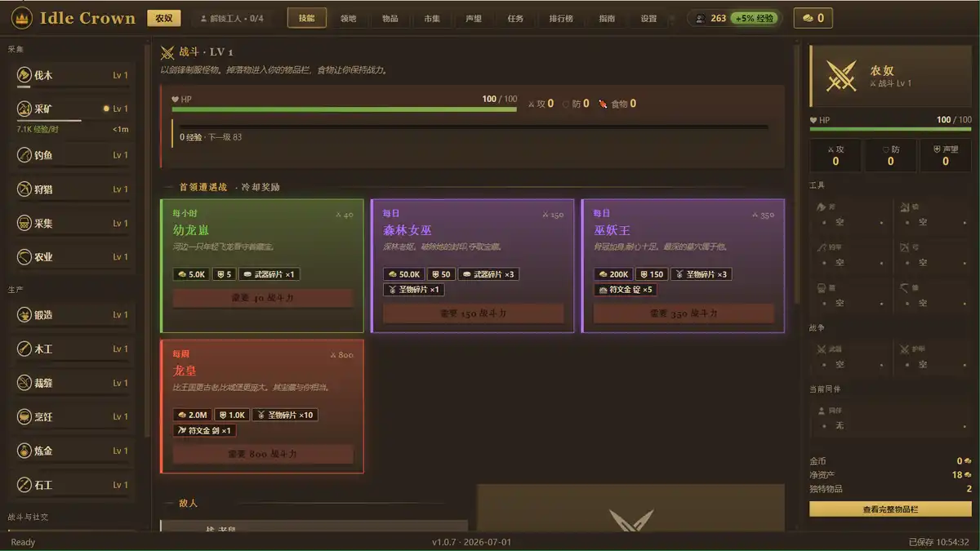Click the 已保存 10:54:32 status text

click(939, 542)
